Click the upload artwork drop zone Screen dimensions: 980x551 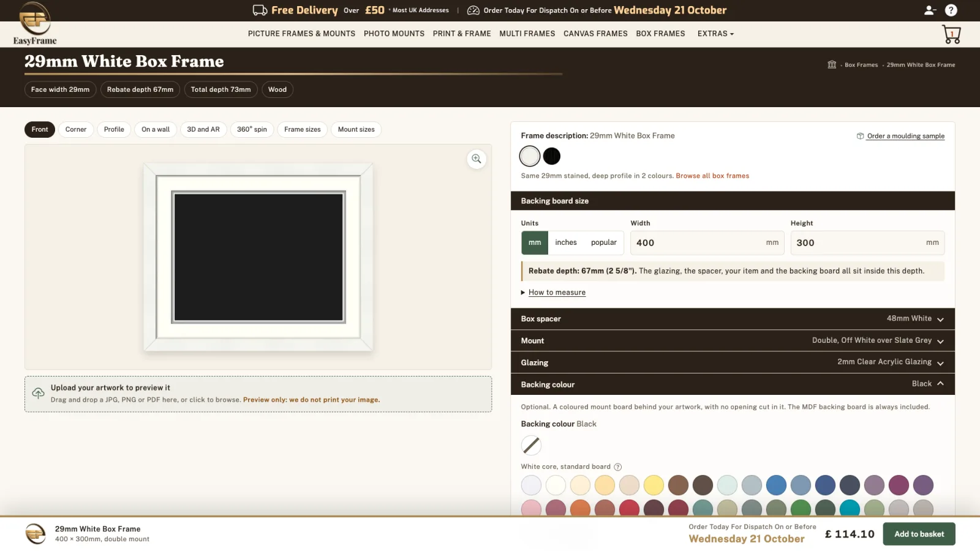[x=258, y=394]
